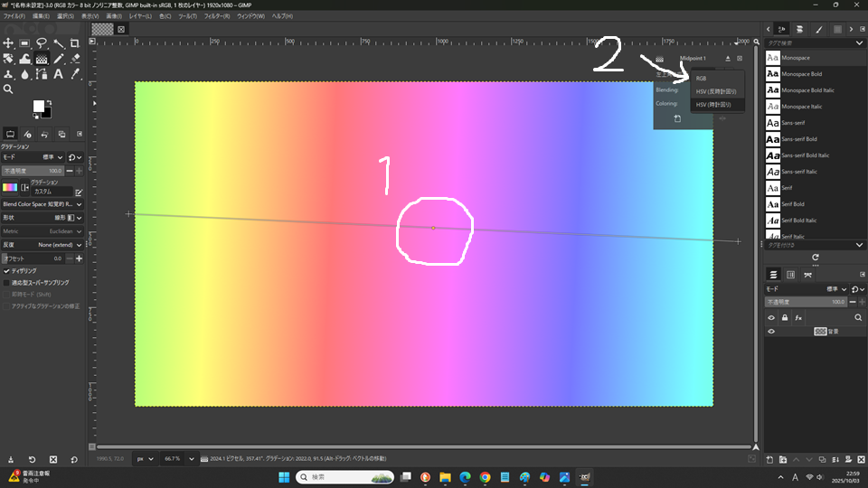868x488 pixels.
Task: Select RGB in the coloring popup
Action: point(702,79)
